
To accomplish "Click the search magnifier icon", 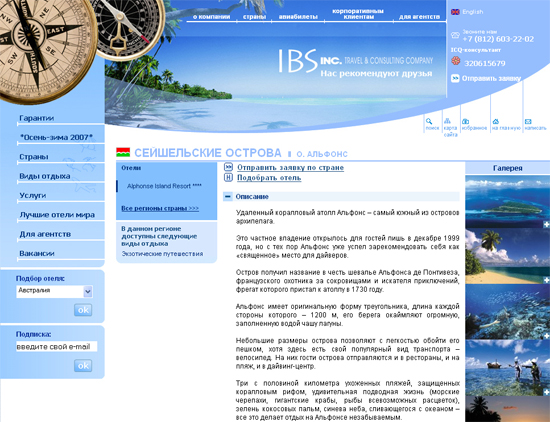I will [429, 121].
